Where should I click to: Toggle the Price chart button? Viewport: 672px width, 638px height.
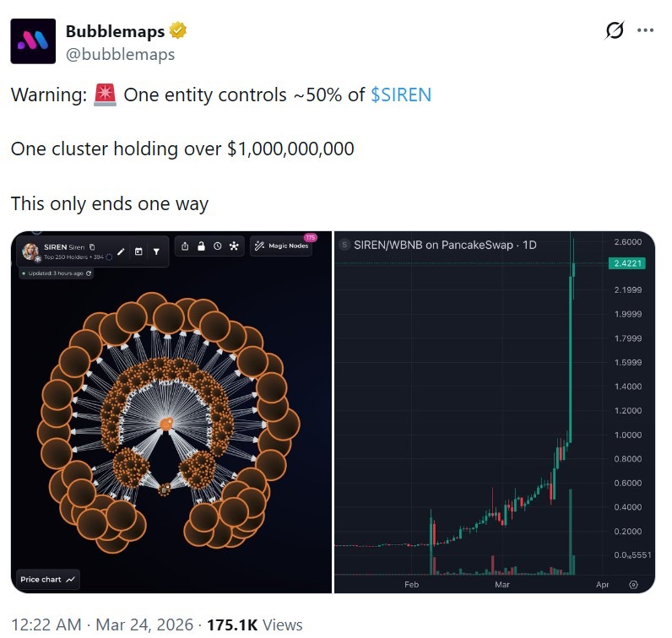pyautogui.click(x=48, y=580)
